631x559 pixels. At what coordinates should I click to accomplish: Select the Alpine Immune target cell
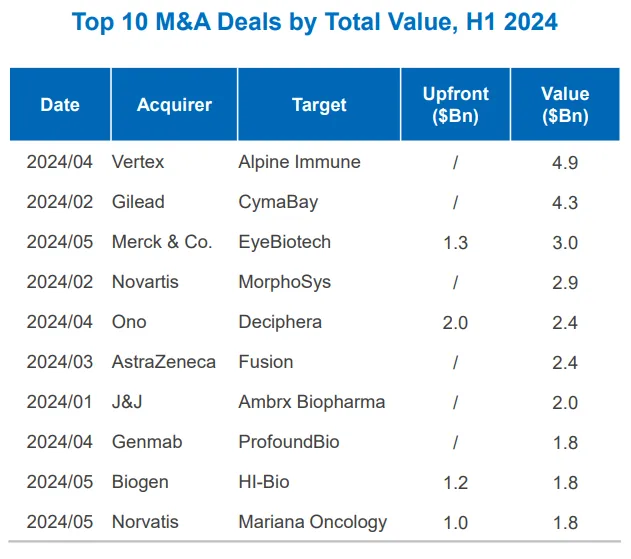[299, 162]
